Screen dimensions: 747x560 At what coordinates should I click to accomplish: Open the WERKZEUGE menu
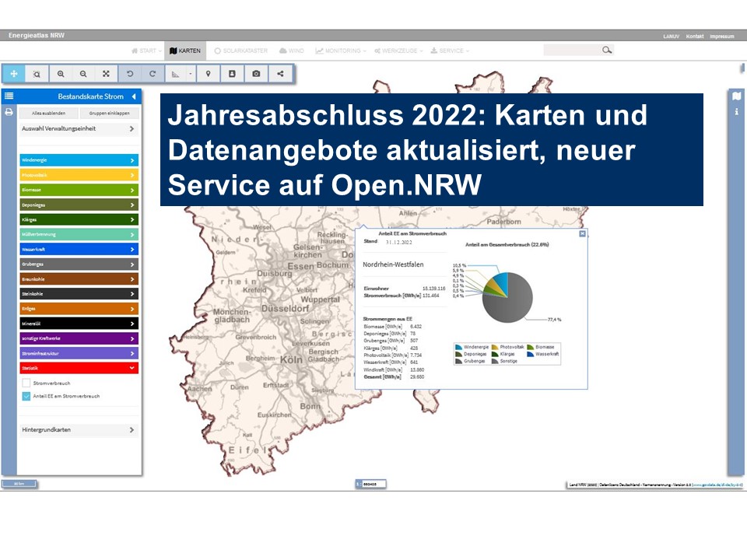point(398,51)
